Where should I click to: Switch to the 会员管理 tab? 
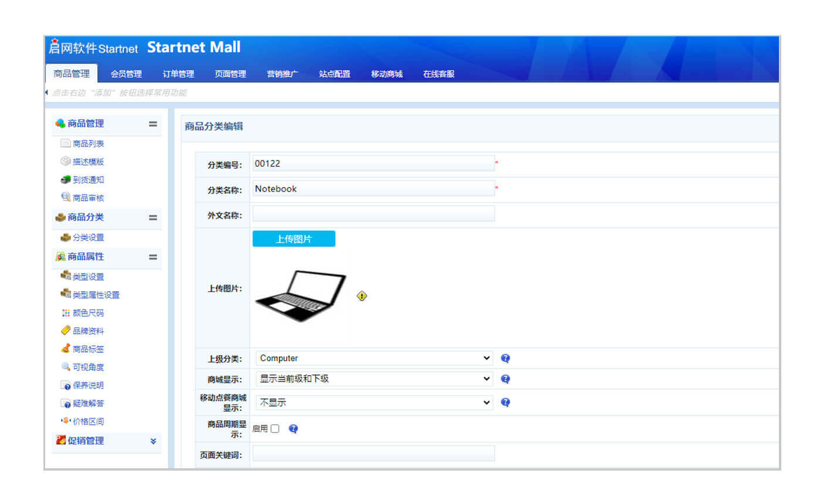point(126,74)
